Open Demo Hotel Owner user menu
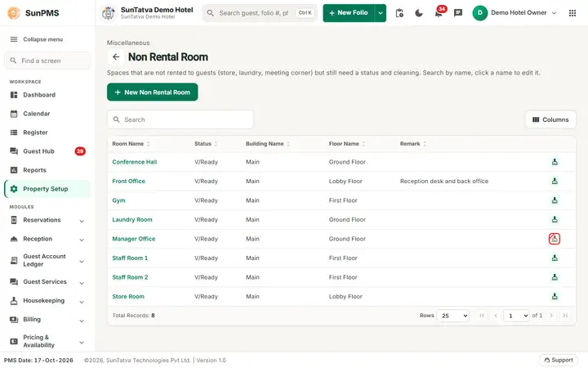Image resolution: width=588 pixels, height=368 pixels. (514, 13)
